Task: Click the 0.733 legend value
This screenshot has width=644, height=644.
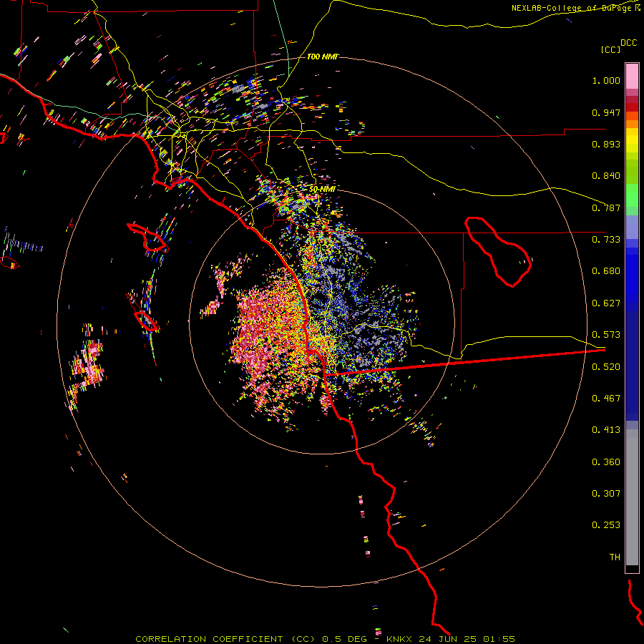Action: (x=606, y=240)
